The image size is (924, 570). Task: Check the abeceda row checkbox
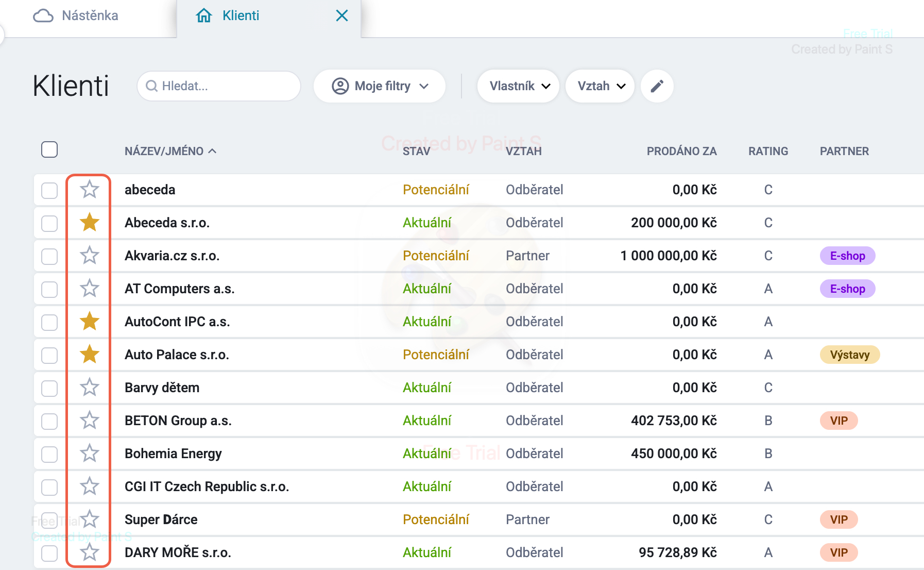pyautogui.click(x=49, y=190)
